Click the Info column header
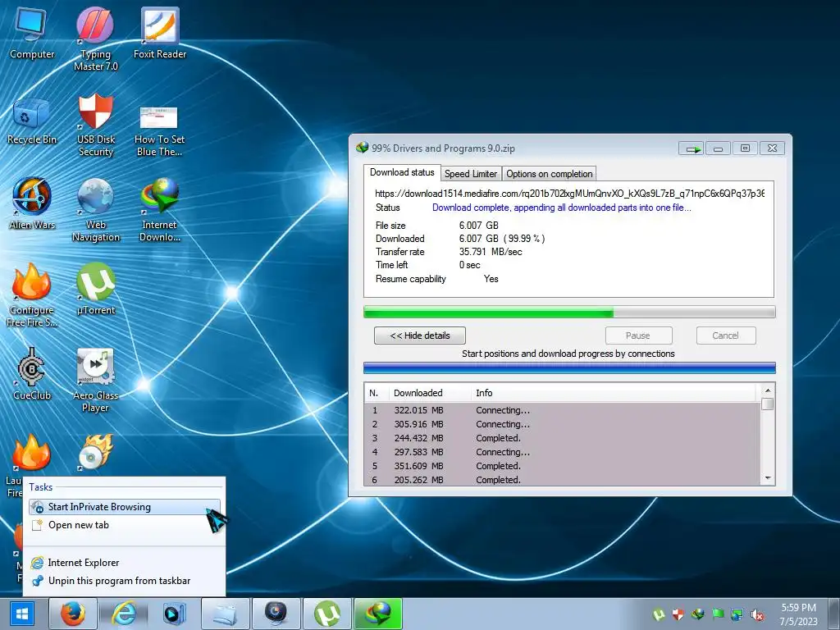This screenshot has height=630, width=840. point(615,393)
